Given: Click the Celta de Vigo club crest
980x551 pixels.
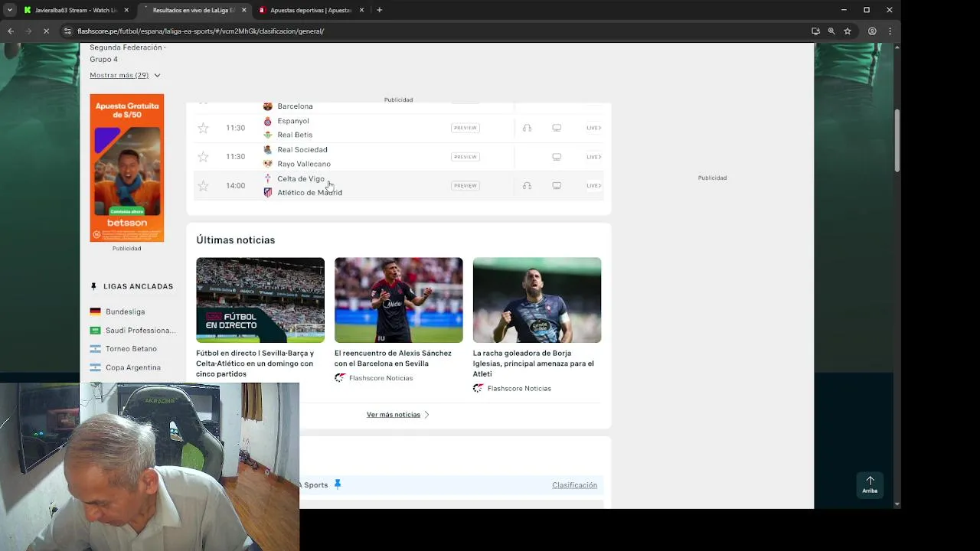Looking at the screenshot, I should coord(267,178).
